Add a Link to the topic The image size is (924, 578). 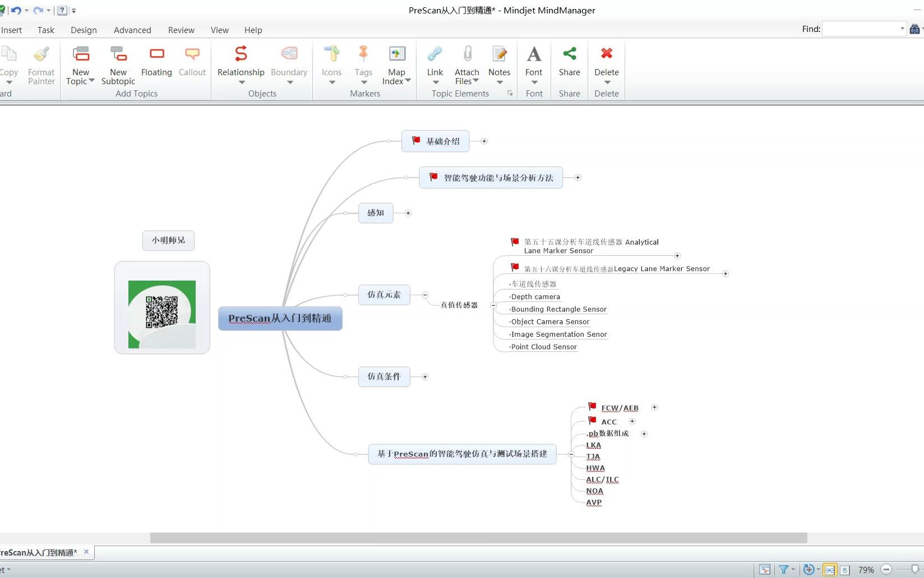tap(435, 65)
